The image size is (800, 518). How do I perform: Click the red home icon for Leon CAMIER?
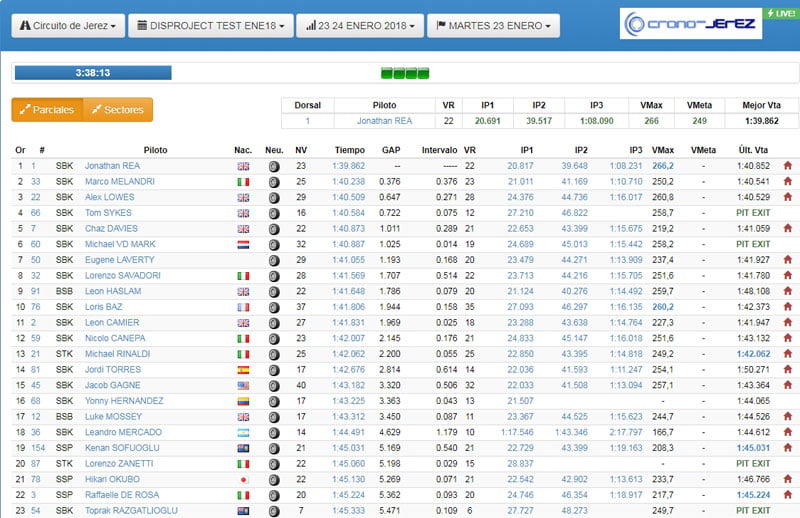tap(787, 323)
